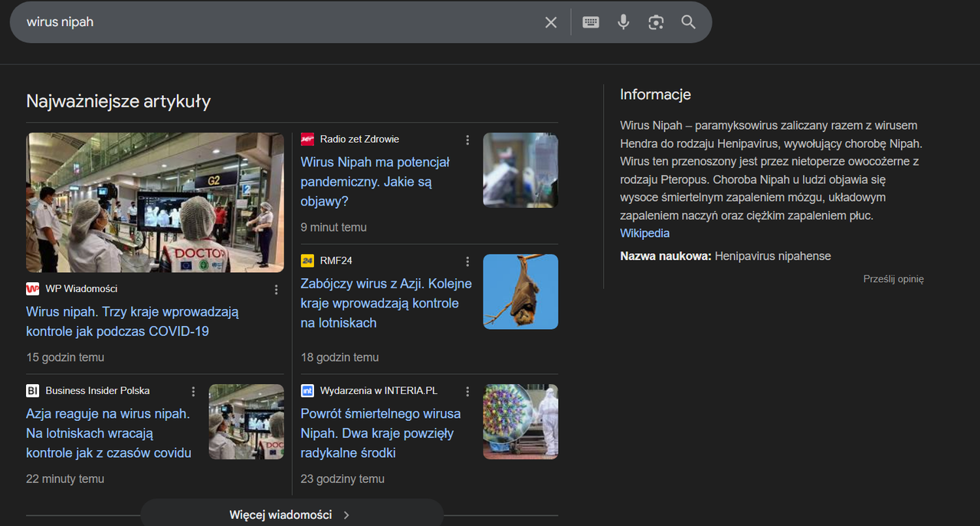The image size is (980, 526).
Task: Click the 'Business Insider Polska' source name
Action: (x=97, y=390)
